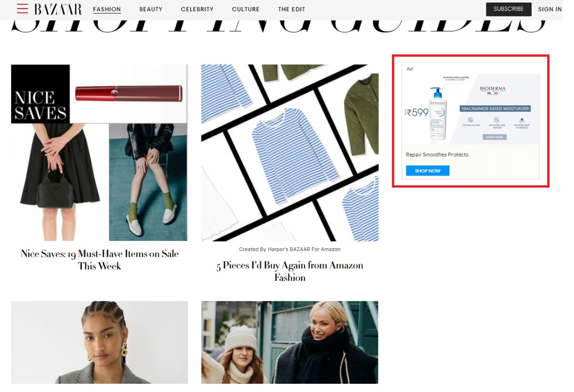Open the striped shirts Amazon Fashion image
This screenshot has height=392, width=574.
point(290,153)
